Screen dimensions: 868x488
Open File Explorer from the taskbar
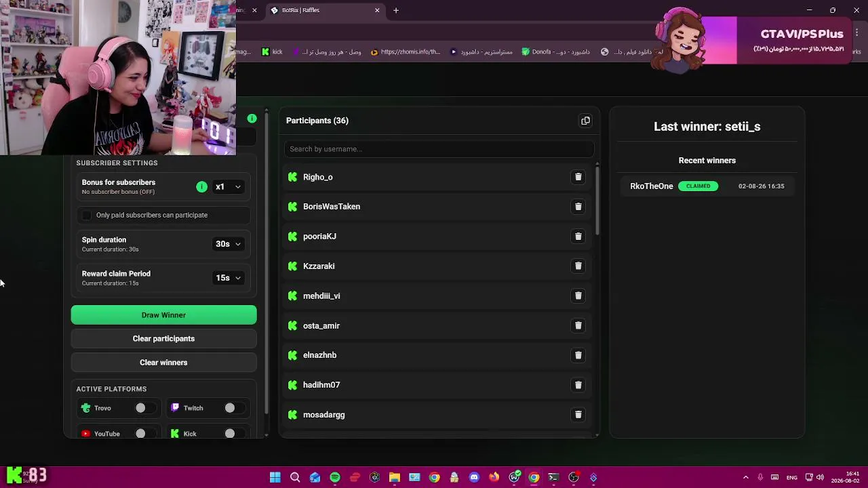[395, 477]
